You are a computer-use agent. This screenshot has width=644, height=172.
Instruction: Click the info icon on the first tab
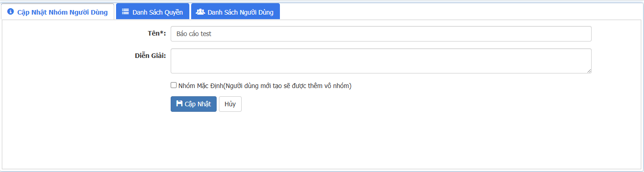(10, 12)
